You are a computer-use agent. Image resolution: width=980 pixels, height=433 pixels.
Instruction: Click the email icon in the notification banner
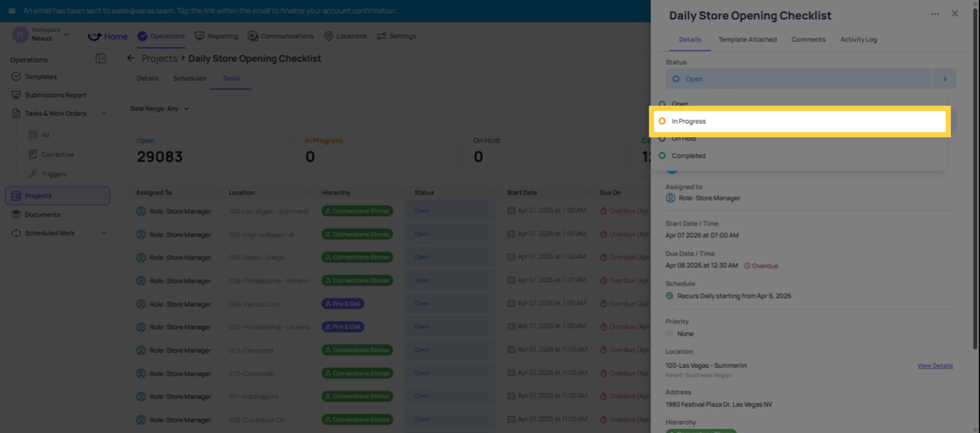click(x=12, y=11)
